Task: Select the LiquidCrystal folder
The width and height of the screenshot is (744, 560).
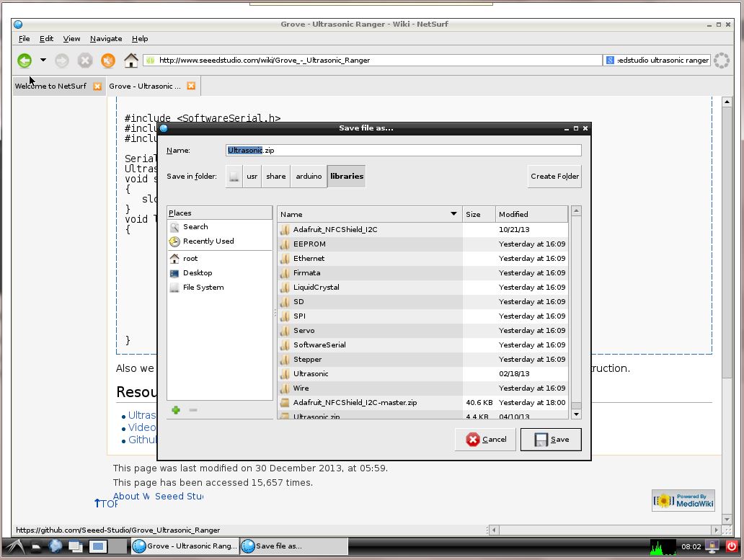Action: click(x=422, y=288)
